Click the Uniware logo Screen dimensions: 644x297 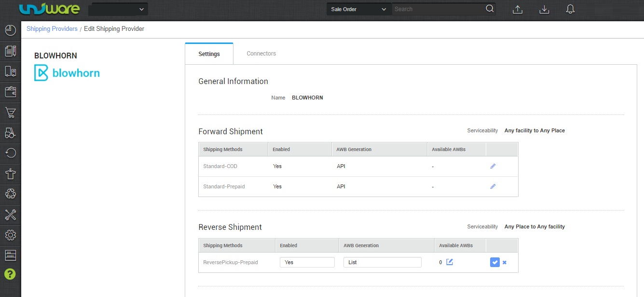coord(50,9)
